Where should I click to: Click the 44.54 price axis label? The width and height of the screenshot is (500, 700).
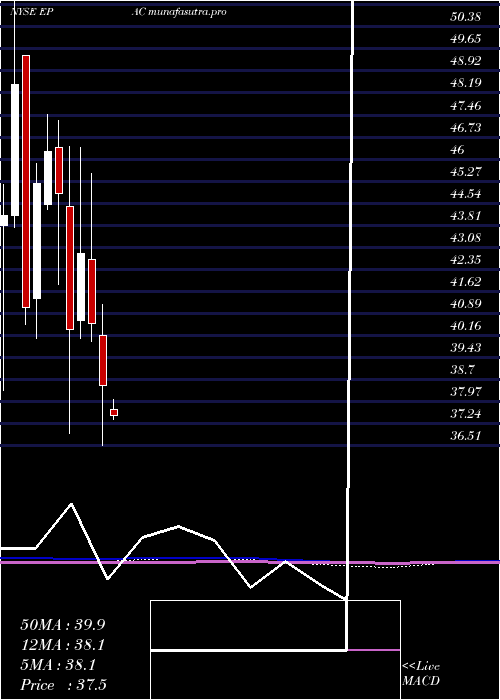coord(466,194)
